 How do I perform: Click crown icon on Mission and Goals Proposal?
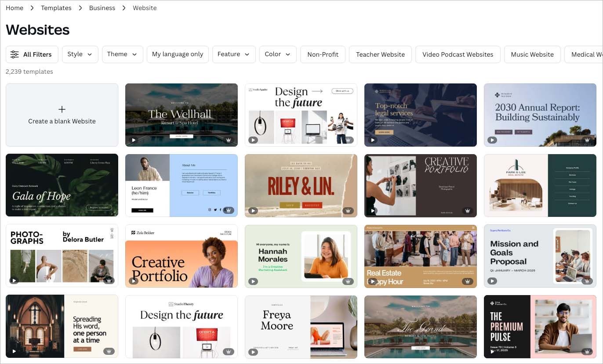point(587,281)
